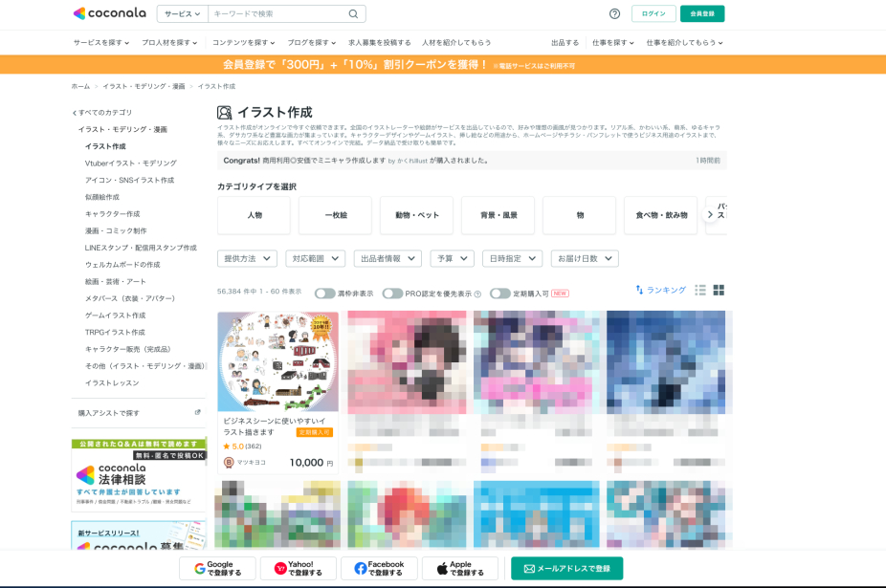Expand the 予算 filter dropdown

452,258
